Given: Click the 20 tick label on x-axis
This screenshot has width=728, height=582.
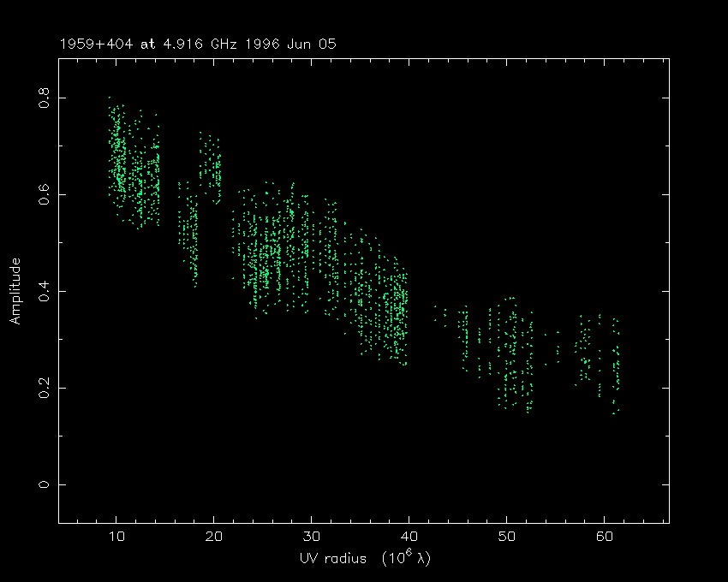Looking at the screenshot, I should 214,537.
